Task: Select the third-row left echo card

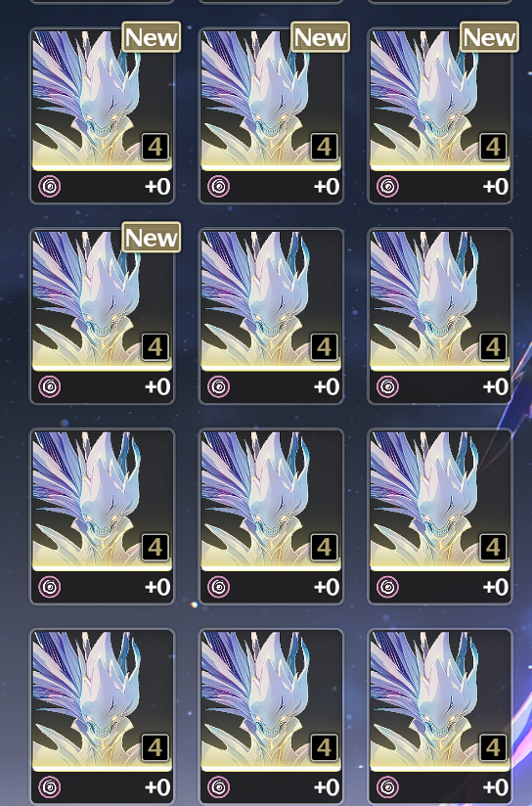Action: tap(102, 516)
